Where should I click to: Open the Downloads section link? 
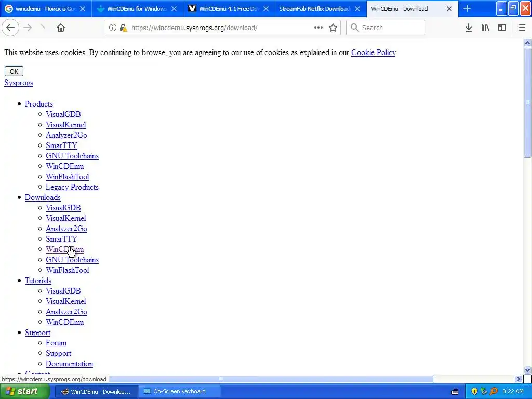[x=43, y=197]
